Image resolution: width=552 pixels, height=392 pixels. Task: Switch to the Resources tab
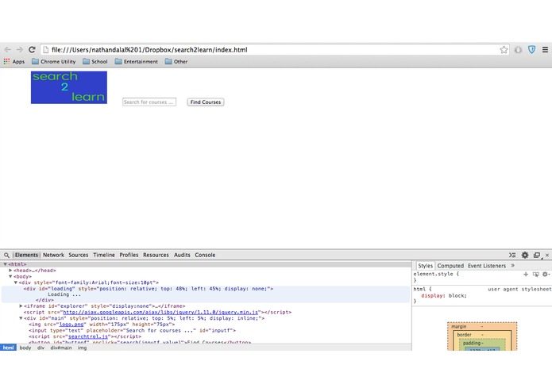(x=156, y=255)
